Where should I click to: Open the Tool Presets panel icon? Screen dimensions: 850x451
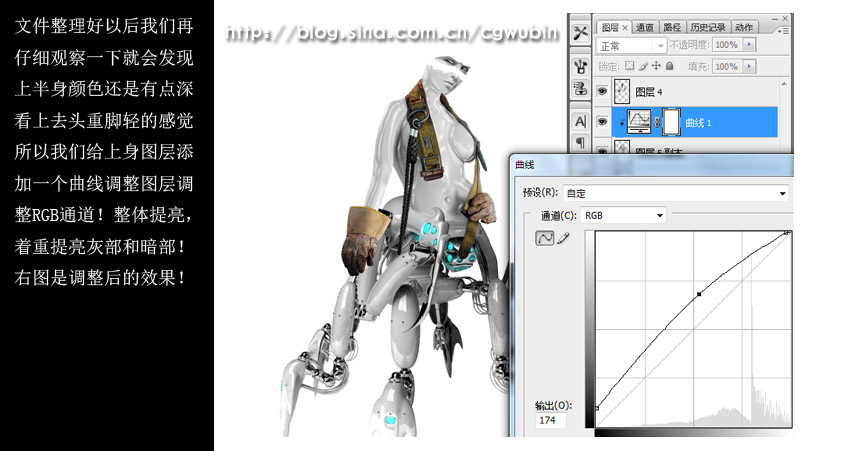581,33
